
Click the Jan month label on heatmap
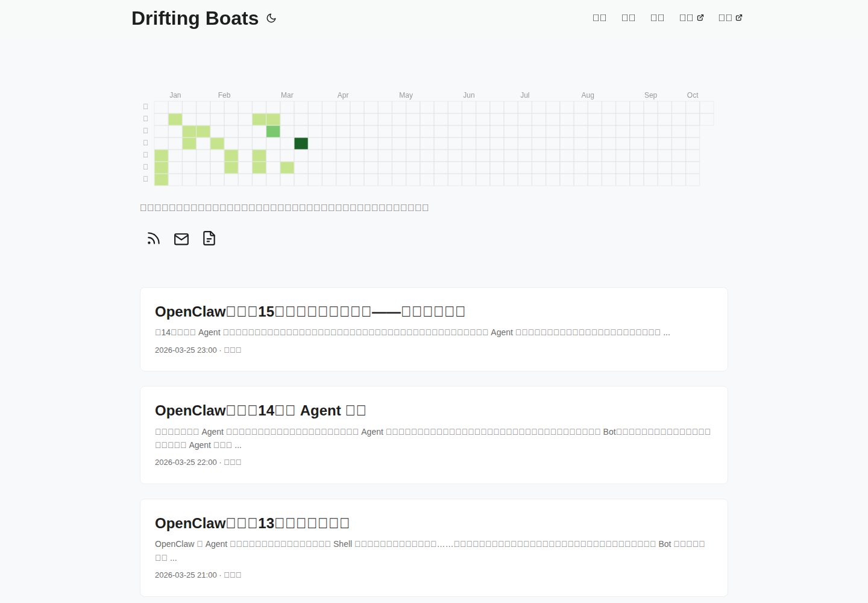coord(175,95)
